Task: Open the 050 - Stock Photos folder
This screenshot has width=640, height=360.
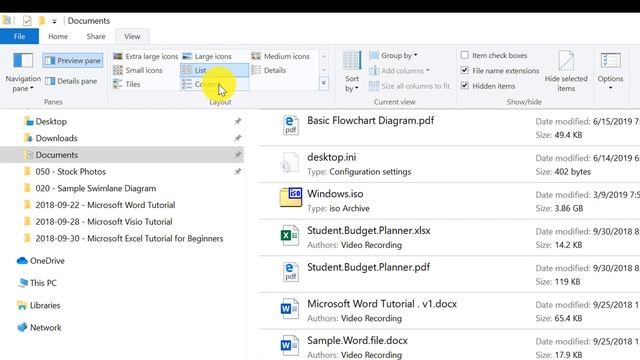Action: coord(70,172)
